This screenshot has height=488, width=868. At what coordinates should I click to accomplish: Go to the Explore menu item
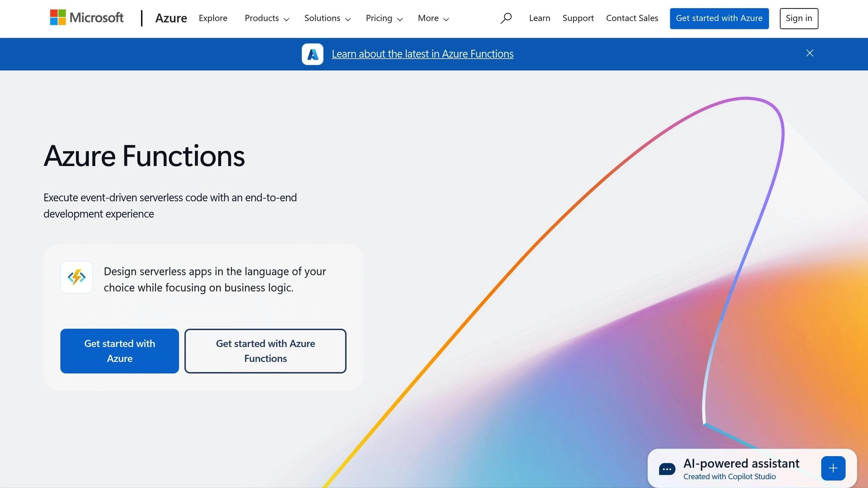pos(213,18)
